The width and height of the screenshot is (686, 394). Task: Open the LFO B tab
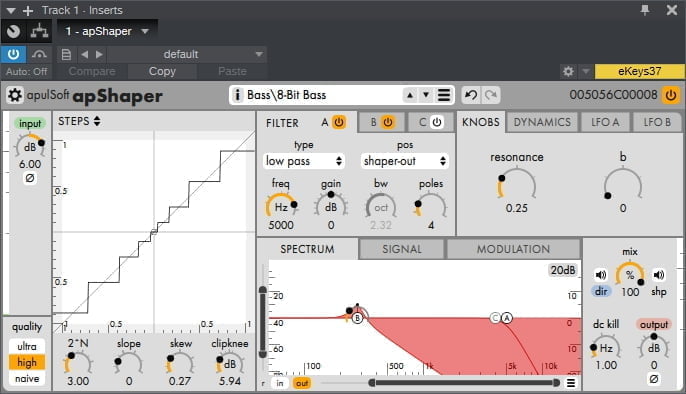pos(657,122)
